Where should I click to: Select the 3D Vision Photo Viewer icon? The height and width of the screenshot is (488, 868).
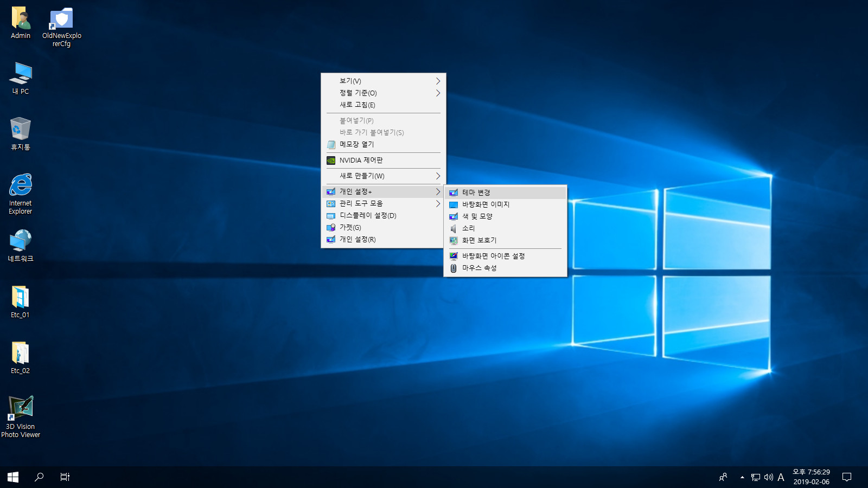(21, 416)
